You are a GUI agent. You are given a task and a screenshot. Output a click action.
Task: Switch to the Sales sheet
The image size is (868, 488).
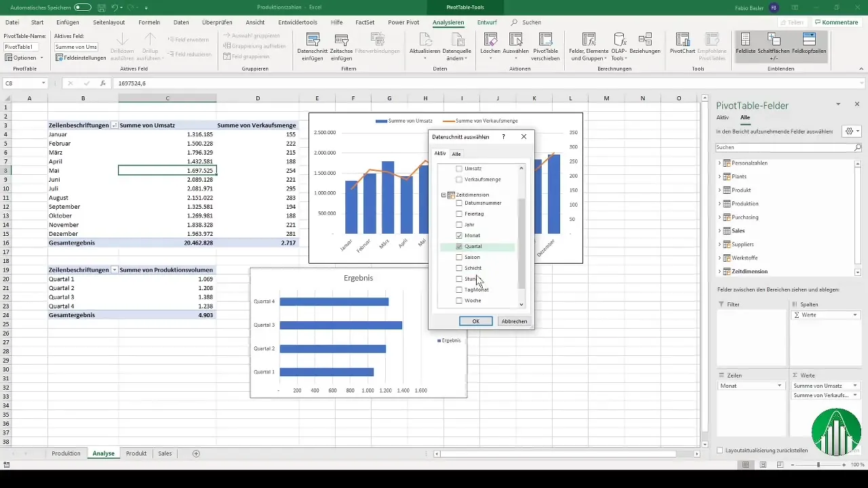pos(165,453)
